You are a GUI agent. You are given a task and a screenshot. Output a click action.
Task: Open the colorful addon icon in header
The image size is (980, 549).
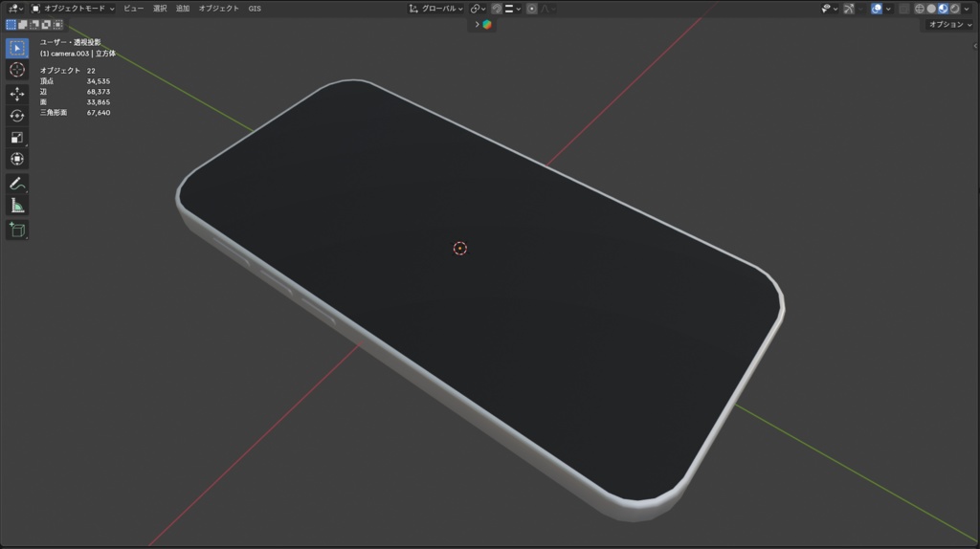tap(487, 24)
